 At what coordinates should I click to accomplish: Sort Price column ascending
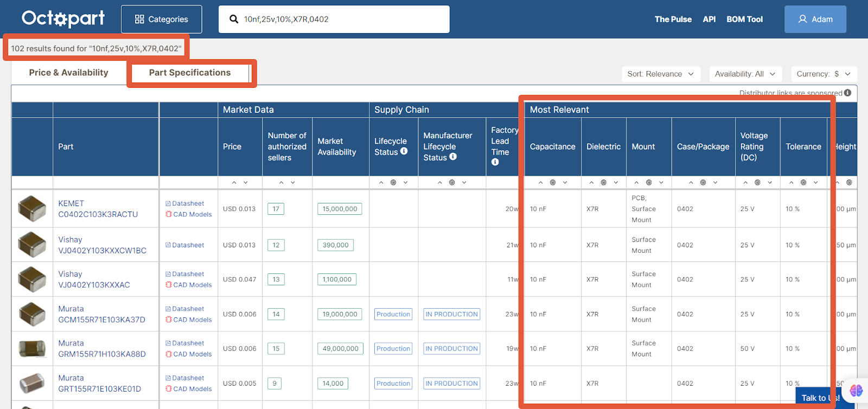(x=234, y=182)
